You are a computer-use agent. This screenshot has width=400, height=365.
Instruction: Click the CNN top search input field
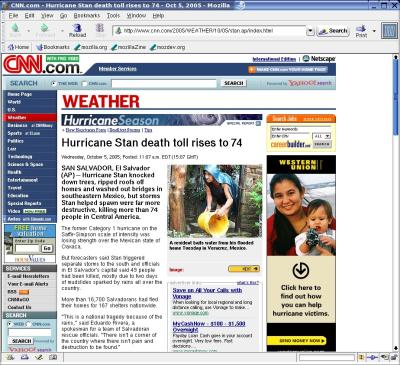(x=164, y=83)
